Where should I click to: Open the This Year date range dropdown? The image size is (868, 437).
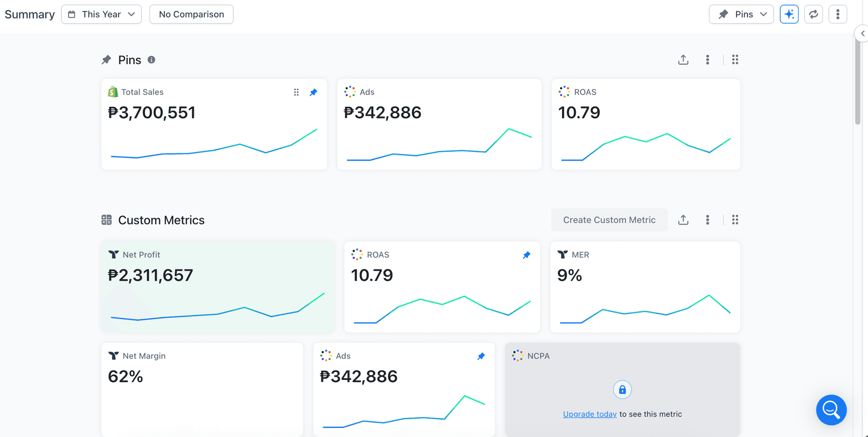101,14
